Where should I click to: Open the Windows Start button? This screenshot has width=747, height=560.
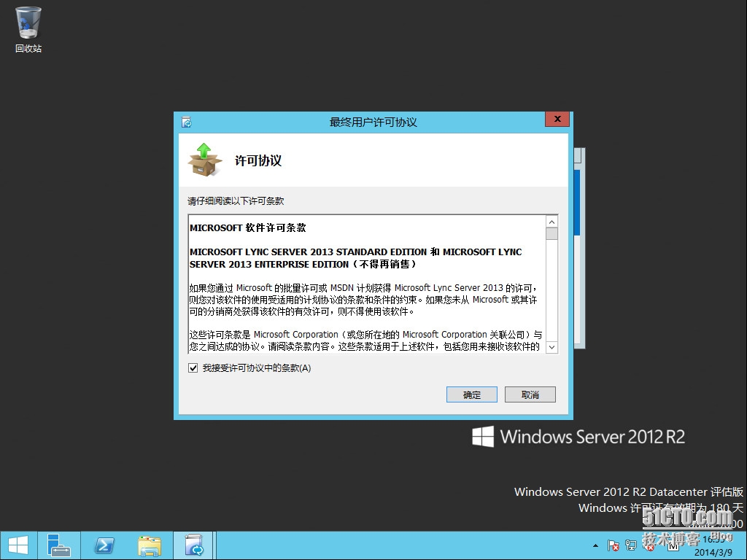tap(18, 545)
